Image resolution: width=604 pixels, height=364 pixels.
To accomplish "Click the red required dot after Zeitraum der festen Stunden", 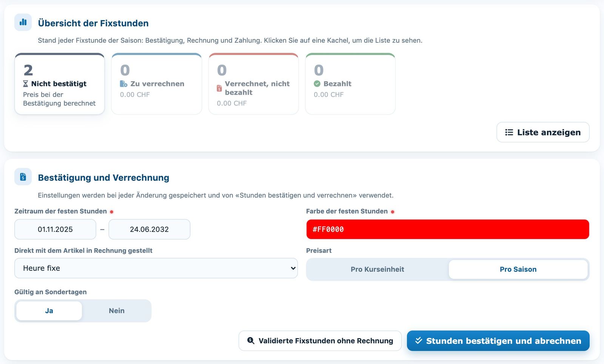I will [x=111, y=212].
